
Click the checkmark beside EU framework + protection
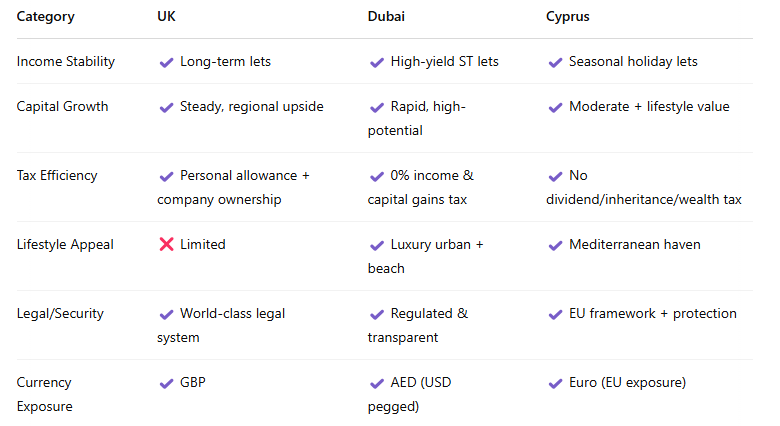[x=555, y=315]
